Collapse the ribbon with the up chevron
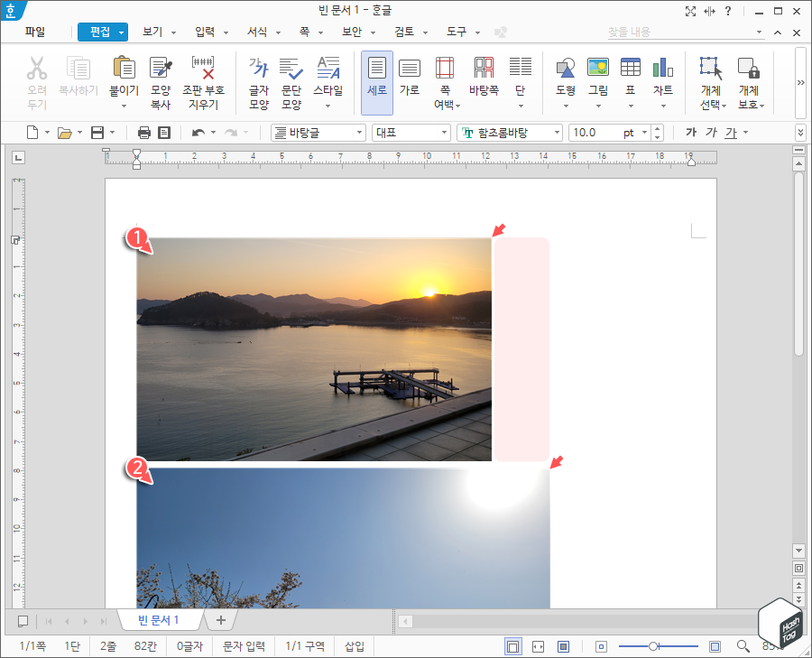The width and height of the screenshot is (812, 658). [x=778, y=32]
